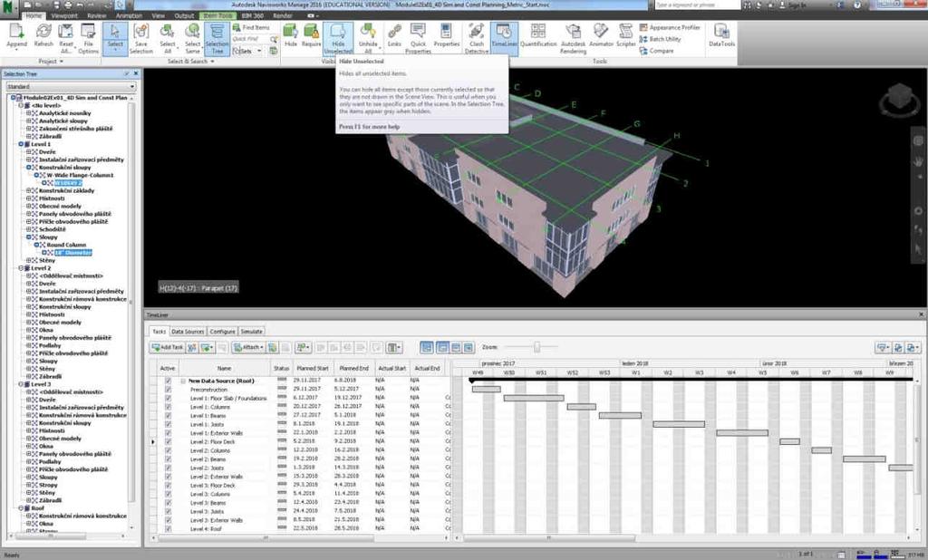
Task: Switch to the Viewpoint ribbon tab
Action: (64, 16)
